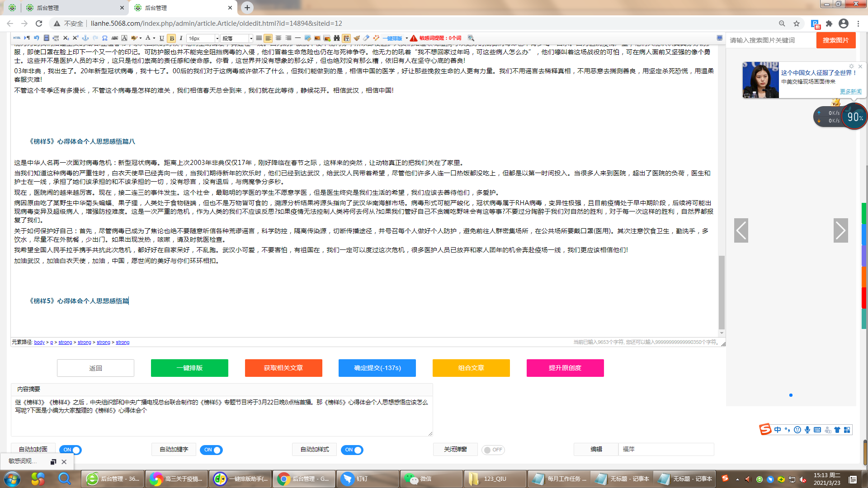Screen dimensions: 868x488
Task: Open the Windows Start menu
Action: click(x=12, y=479)
